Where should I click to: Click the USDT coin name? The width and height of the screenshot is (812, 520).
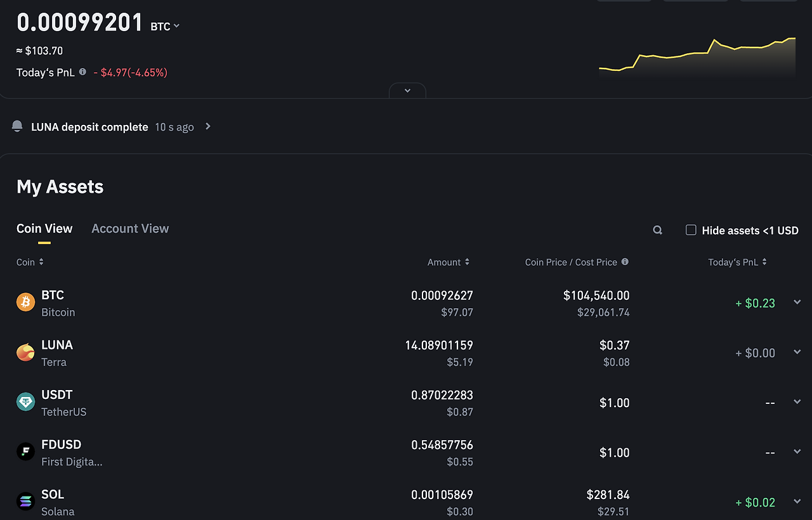pos(57,394)
